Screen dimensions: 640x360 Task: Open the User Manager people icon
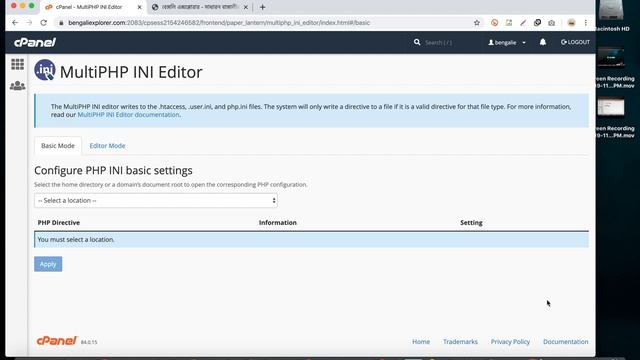18,85
